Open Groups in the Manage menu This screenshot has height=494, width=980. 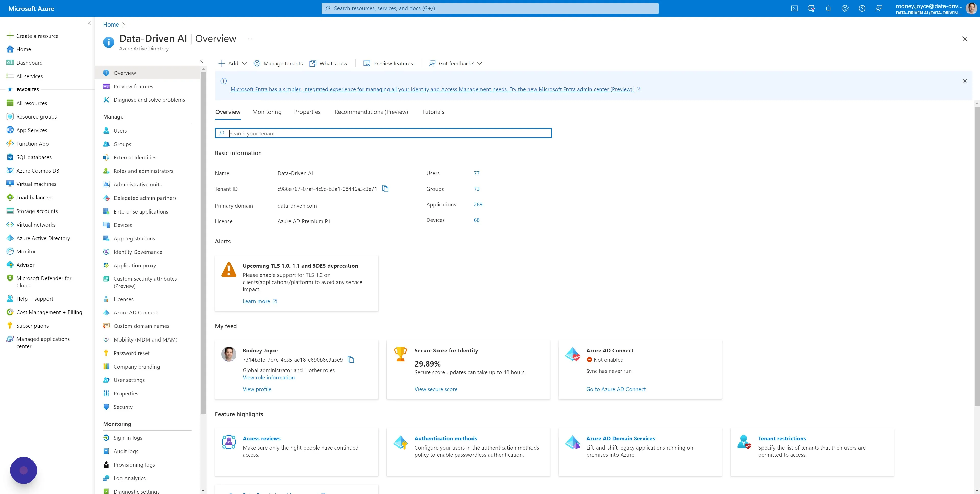coord(122,144)
